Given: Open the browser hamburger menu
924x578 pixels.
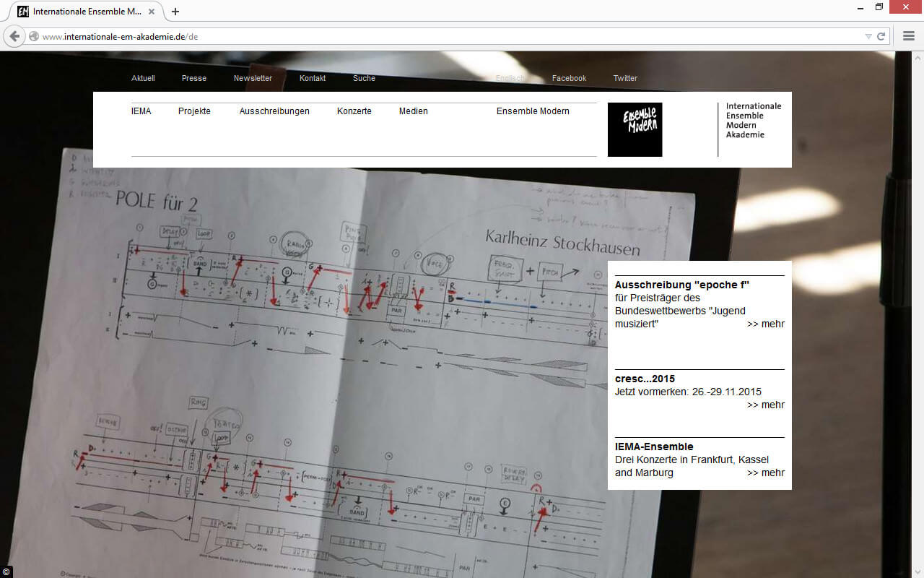Looking at the screenshot, I should [x=909, y=36].
